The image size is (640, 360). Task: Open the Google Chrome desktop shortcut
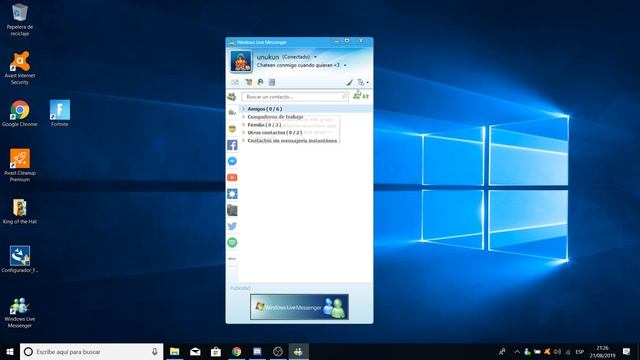pyautogui.click(x=20, y=113)
